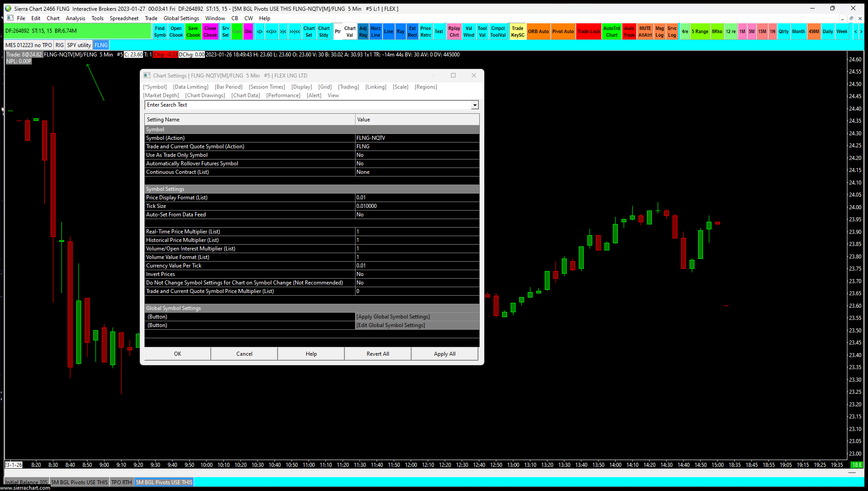This screenshot has width=868, height=491.
Task: Open the Msg Log button
Action: click(660, 31)
